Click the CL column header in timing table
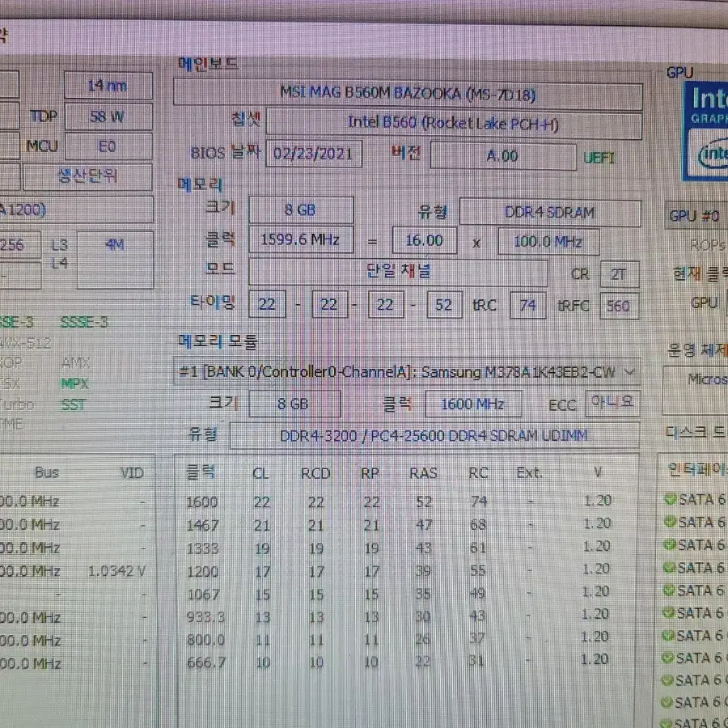 pyautogui.click(x=260, y=473)
